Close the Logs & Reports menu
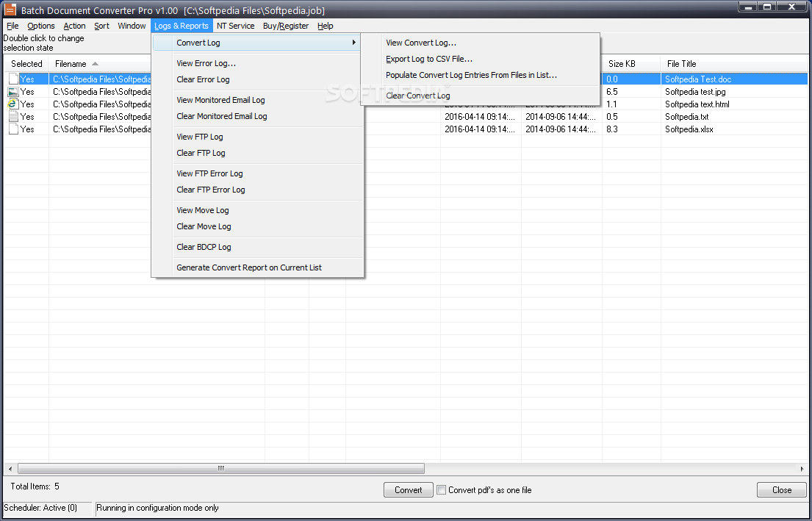812x521 pixels. [x=182, y=26]
